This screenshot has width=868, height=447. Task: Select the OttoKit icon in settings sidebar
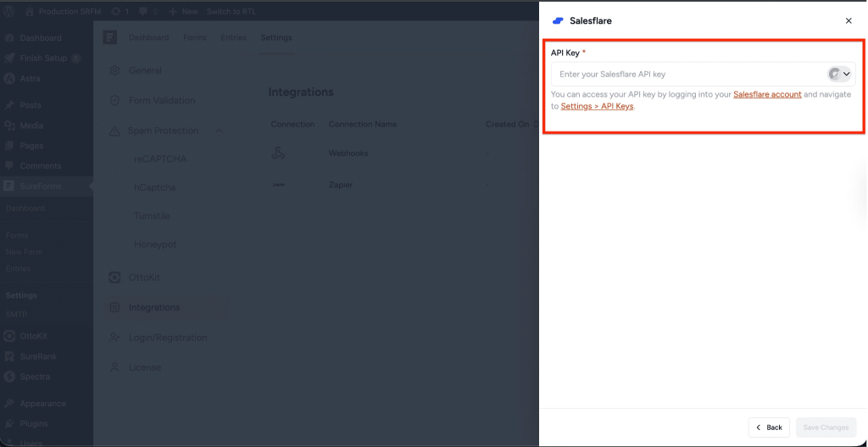tap(114, 277)
